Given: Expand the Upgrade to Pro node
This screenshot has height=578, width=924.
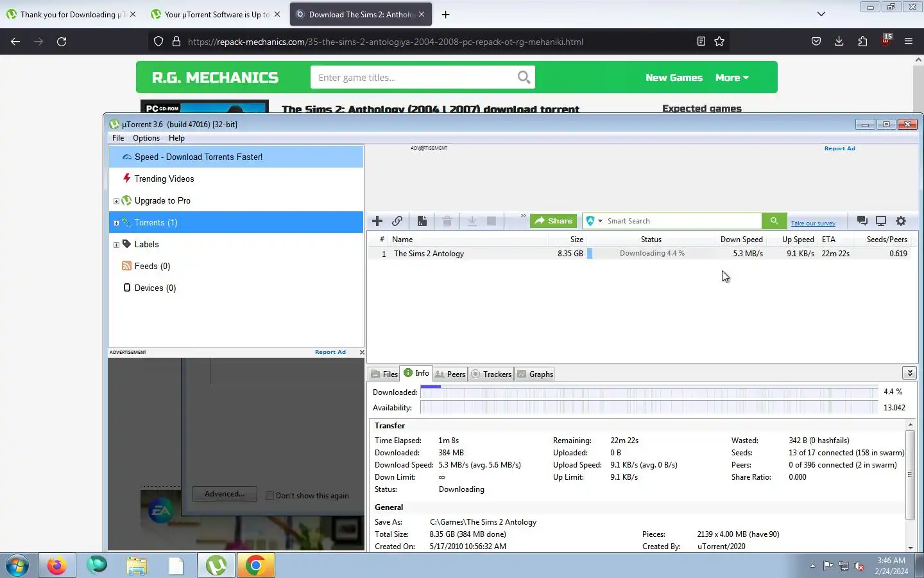Looking at the screenshot, I should coord(116,201).
